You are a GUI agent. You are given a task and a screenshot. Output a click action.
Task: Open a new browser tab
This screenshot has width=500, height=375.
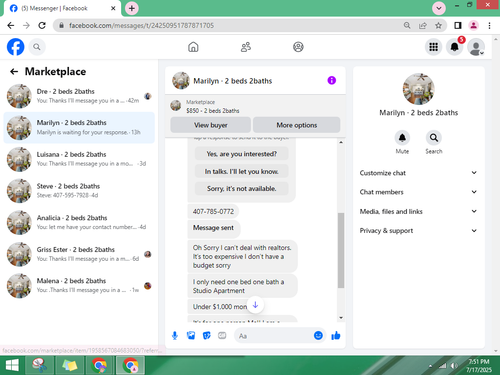(132, 8)
